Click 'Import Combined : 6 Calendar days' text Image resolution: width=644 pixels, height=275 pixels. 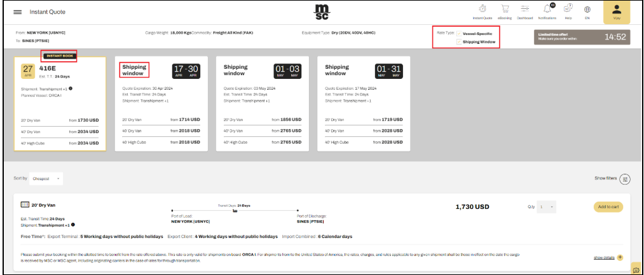pyautogui.click(x=317, y=236)
